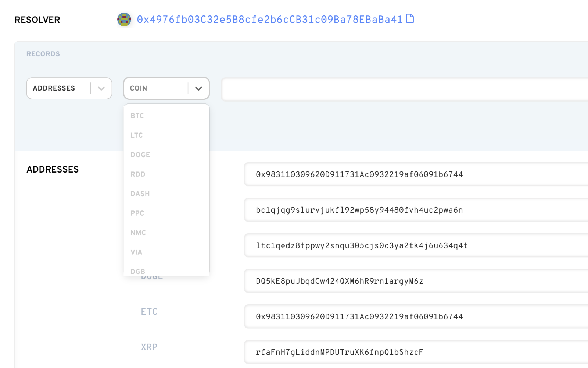Click the rfaFnH7gLiddnMPDU… XRP address field
The height and width of the screenshot is (368, 588).
416,352
